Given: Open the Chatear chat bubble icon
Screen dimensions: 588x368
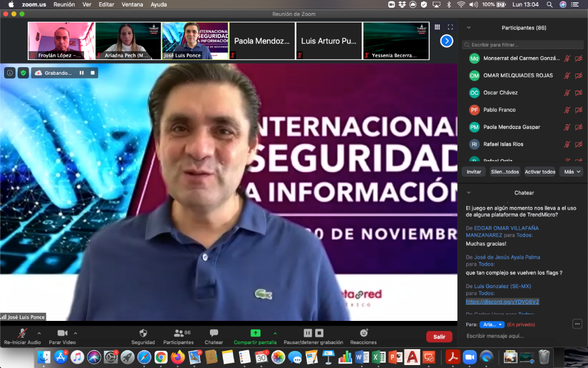Looking at the screenshot, I should click(213, 333).
